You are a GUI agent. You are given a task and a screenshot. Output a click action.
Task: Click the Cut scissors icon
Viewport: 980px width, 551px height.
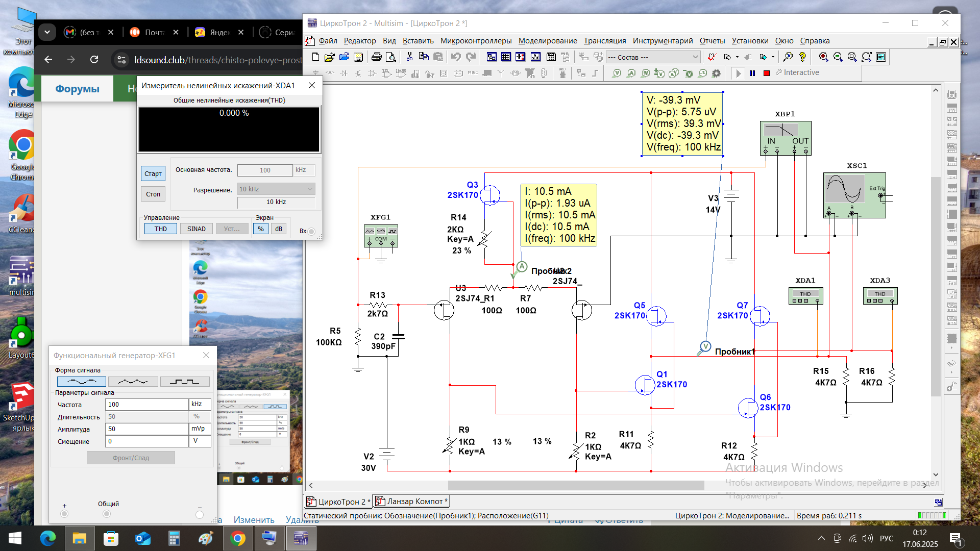[409, 57]
